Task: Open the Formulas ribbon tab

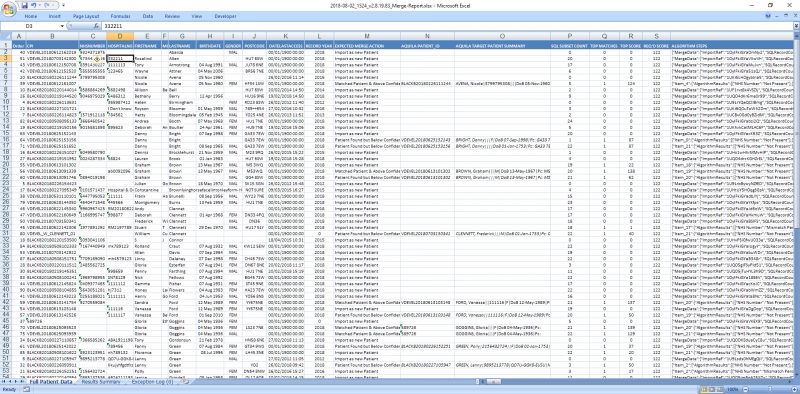Action: pyautogui.click(x=120, y=16)
